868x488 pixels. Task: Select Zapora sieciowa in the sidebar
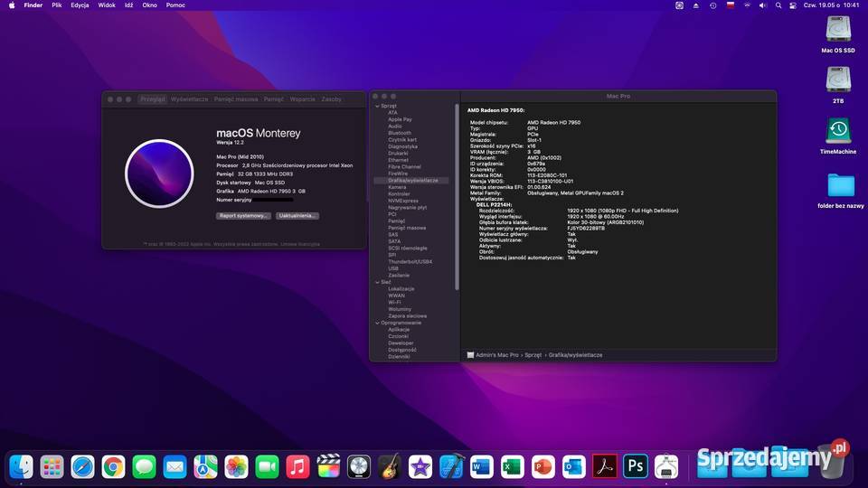(x=408, y=316)
